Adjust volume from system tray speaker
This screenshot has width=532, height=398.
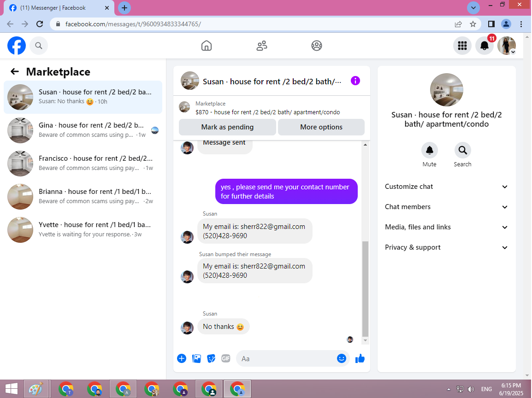point(471,389)
